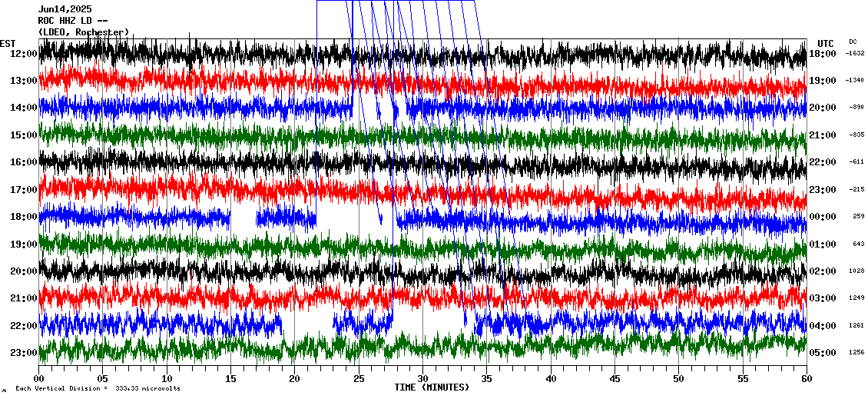Pick the 12:00 EST row label
Screen dimensions: 868x399
click(x=25, y=54)
